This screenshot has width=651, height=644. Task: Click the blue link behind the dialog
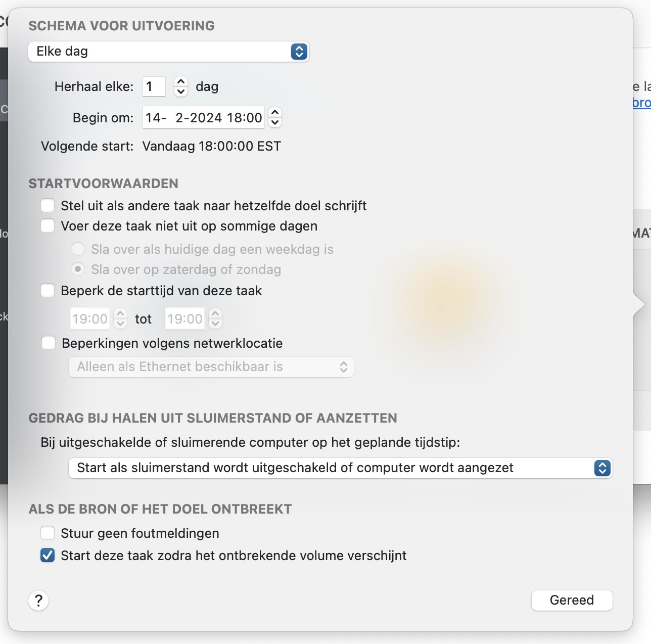tap(642, 103)
